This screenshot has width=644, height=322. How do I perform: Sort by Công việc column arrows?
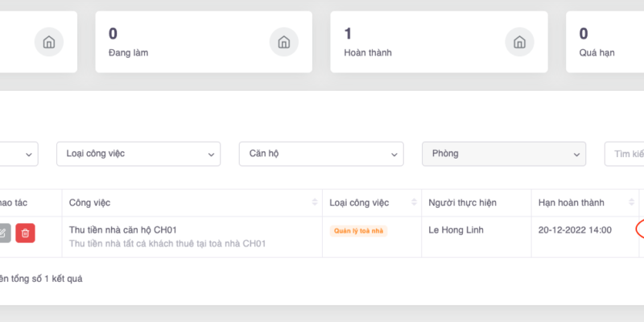pos(314,203)
